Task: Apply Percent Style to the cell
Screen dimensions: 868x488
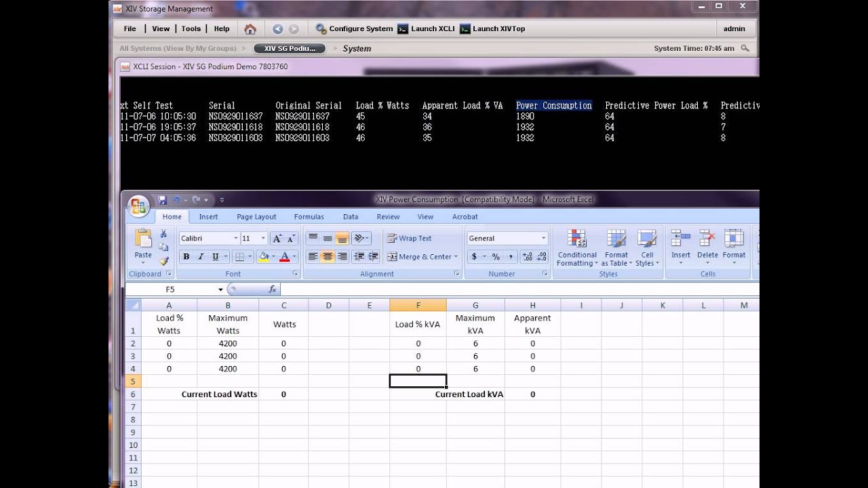Action: (x=496, y=257)
